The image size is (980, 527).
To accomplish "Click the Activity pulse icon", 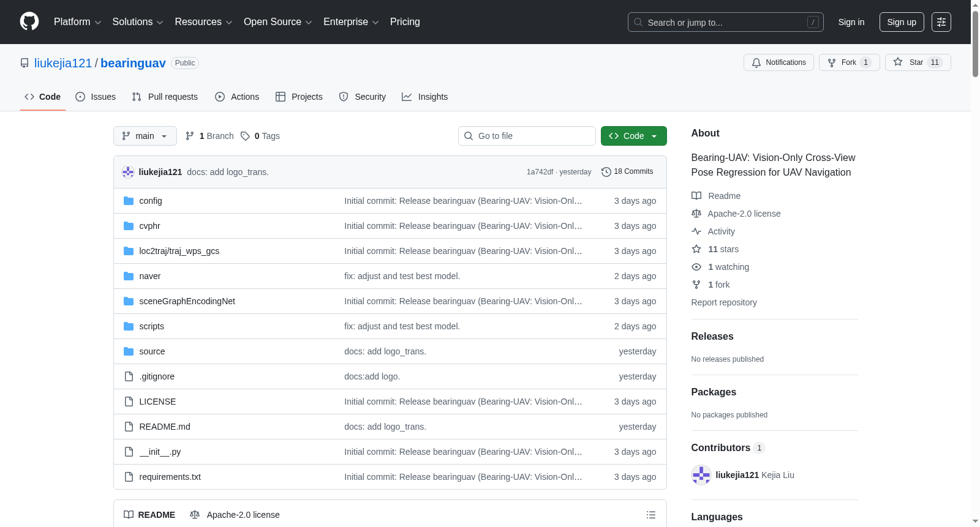I will [x=696, y=231].
